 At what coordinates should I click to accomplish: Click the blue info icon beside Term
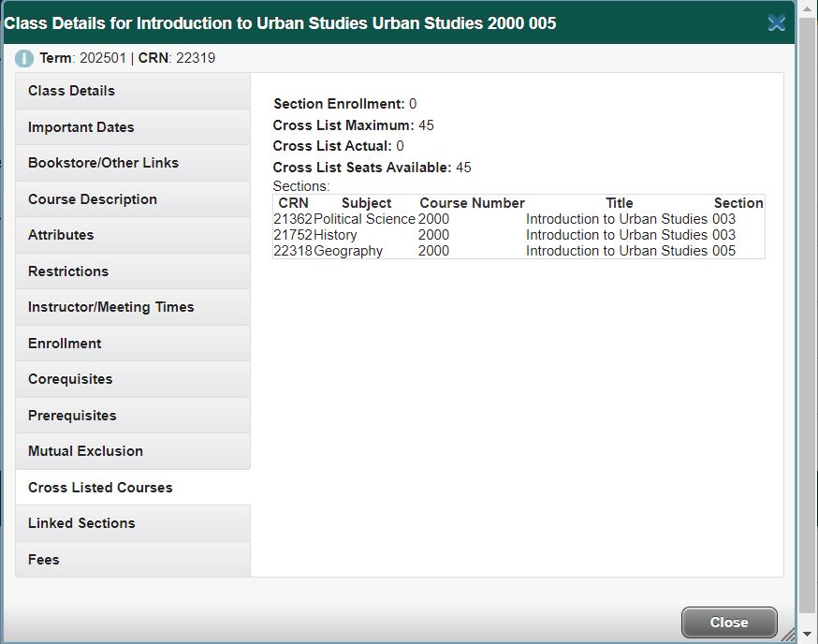(24, 58)
